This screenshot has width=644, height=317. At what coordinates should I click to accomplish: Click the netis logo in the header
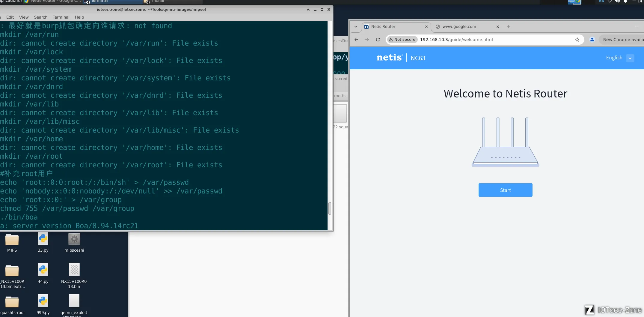point(389,58)
